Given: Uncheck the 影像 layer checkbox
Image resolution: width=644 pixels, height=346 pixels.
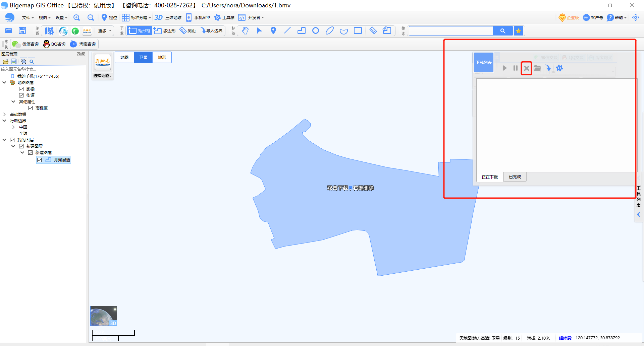Looking at the screenshot, I should coord(21,89).
